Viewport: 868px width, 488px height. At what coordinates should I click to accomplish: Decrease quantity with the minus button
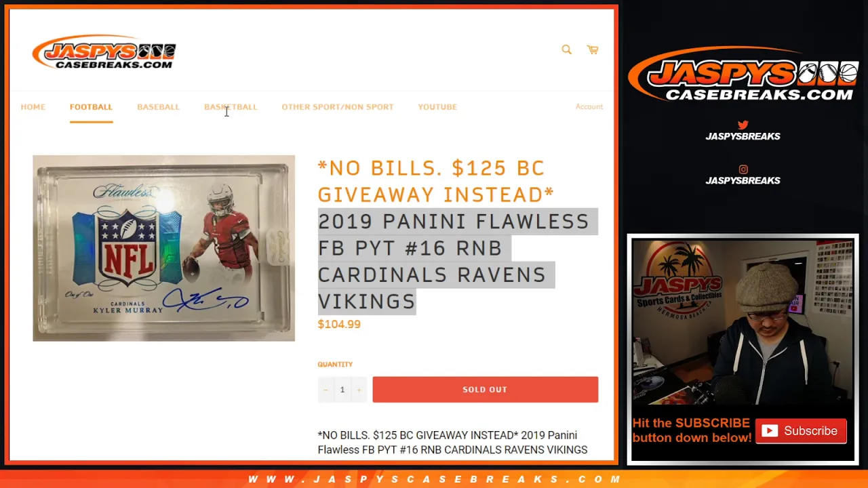tap(325, 390)
